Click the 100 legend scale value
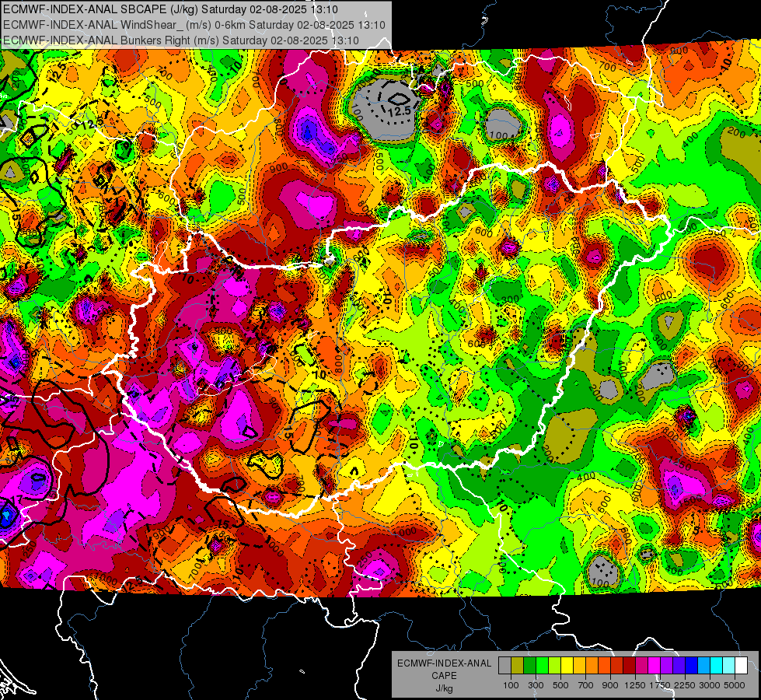The image size is (761, 700). click(x=511, y=685)
